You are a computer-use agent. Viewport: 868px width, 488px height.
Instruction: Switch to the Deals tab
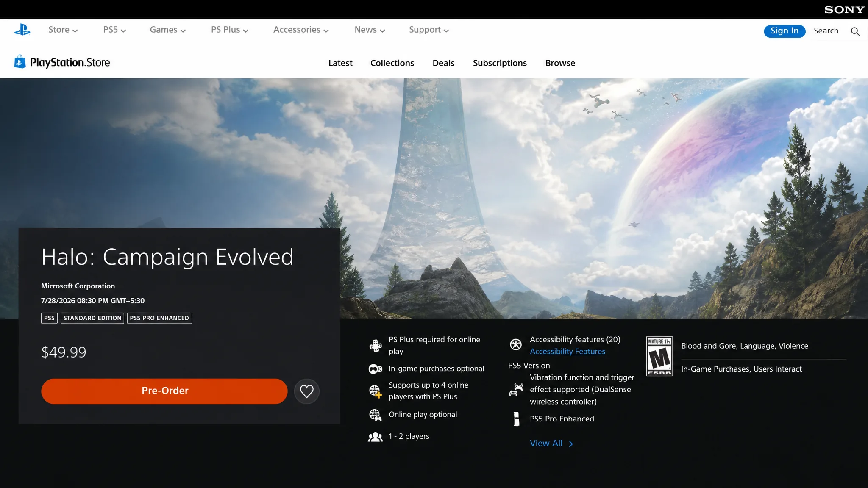coord(443,63)
